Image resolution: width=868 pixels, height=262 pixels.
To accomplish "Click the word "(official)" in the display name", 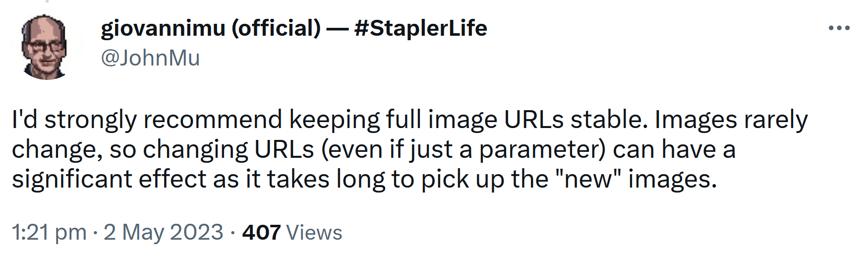I will 276,28.
